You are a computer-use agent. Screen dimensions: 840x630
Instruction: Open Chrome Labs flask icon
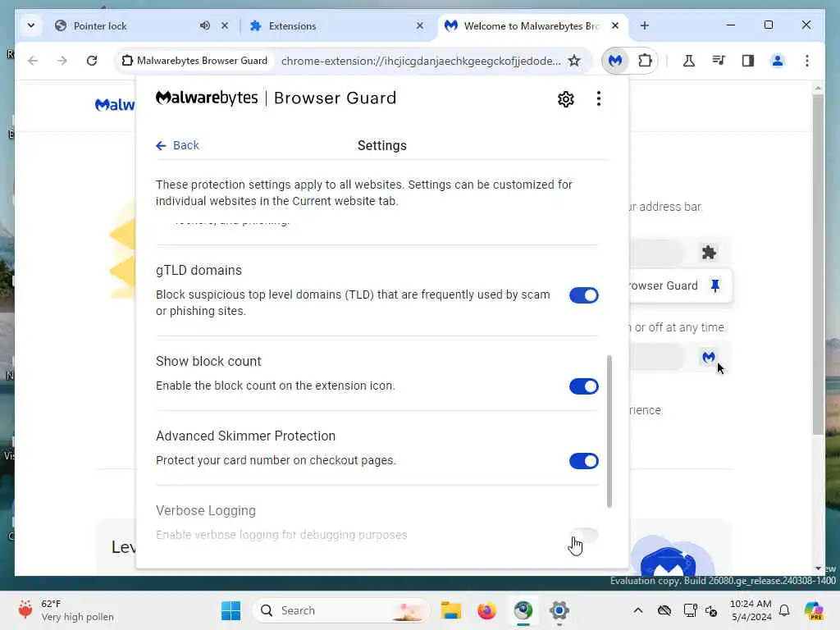[x=689, y=61]
